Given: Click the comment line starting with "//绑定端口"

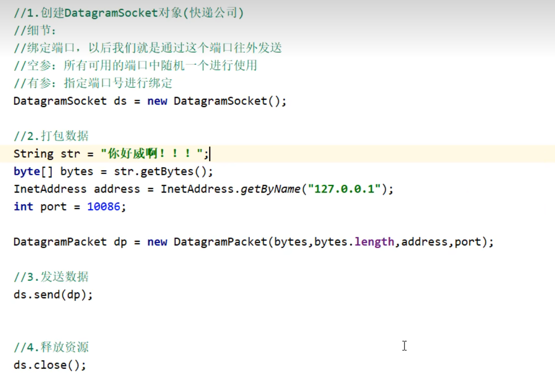Looking at the screenshot, I should click(x=148, y=48).
